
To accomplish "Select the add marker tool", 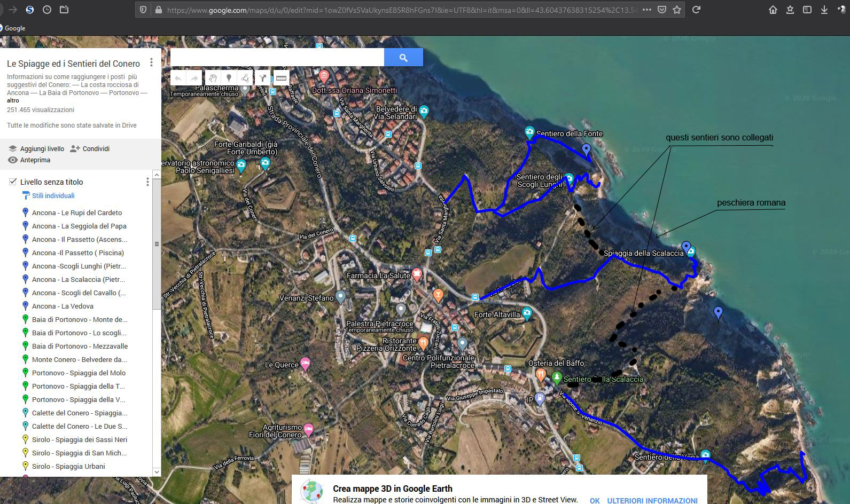I will [x=229, y=78].
